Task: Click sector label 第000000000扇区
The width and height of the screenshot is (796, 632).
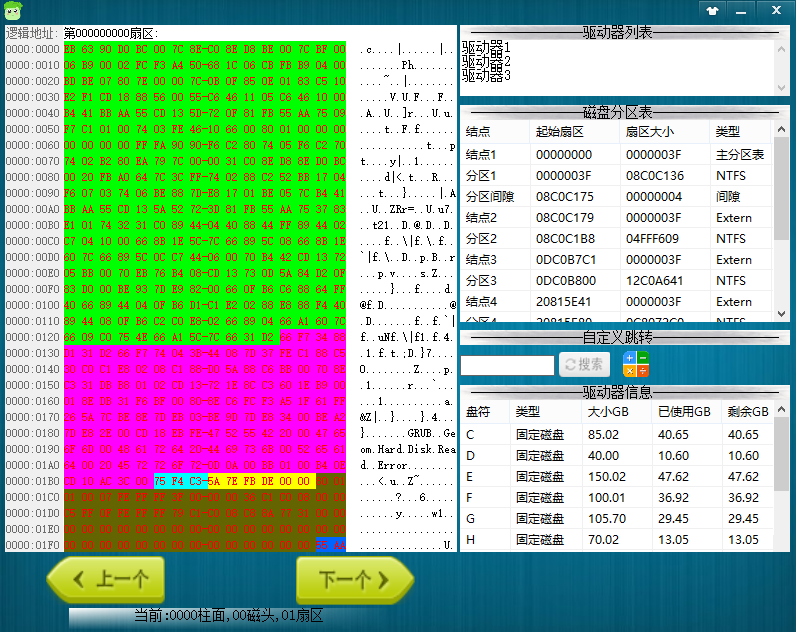Action: (x=110, y=34)
